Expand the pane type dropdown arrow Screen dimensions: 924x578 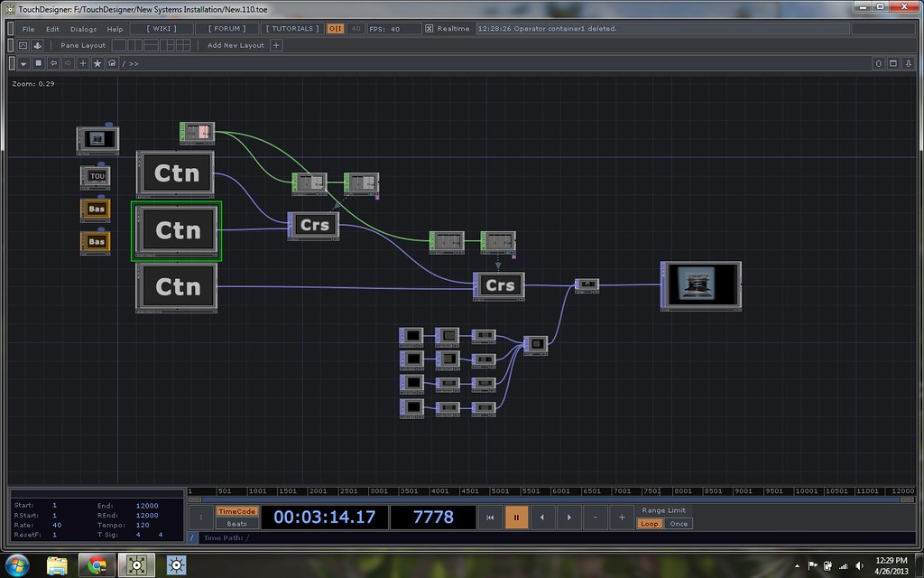(x=23, y=64)
